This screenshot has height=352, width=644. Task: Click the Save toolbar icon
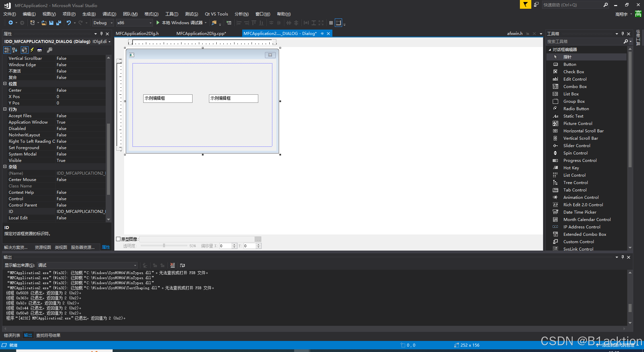(x=51, y=23)
